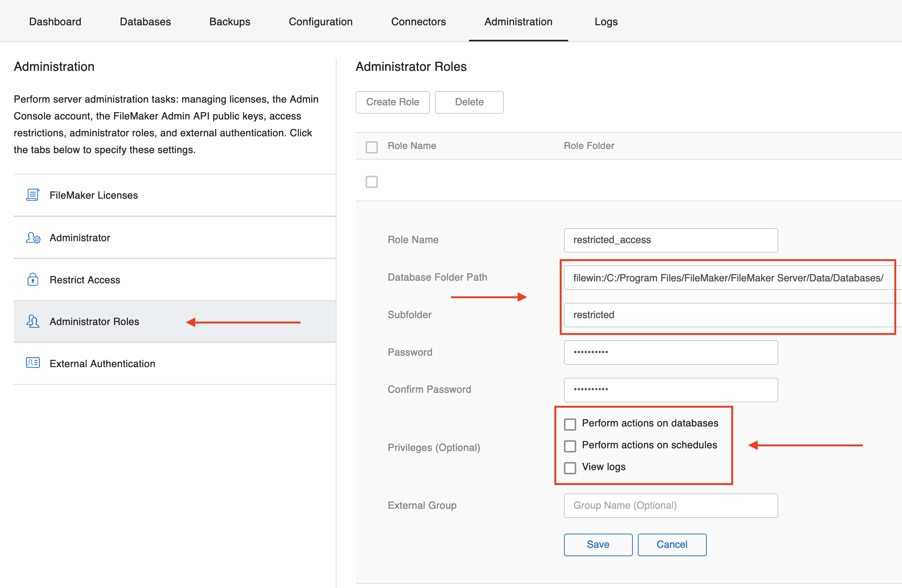Image resolution: width=902 pixels, height=588 pixels.
Task: Click the External Authentication ID card icon
Action: [x=33, y=363]
